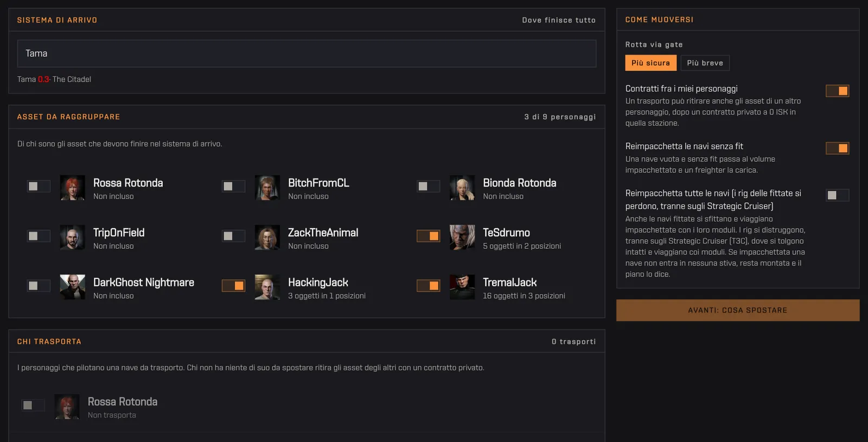Click Rossa Rotonda portrait under Chi trasporta
The image size is (868, 442).
click(x=67, y=407)
